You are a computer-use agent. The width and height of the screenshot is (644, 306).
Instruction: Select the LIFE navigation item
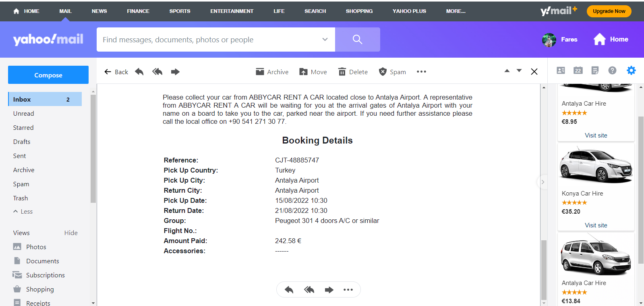pos(279,11)
